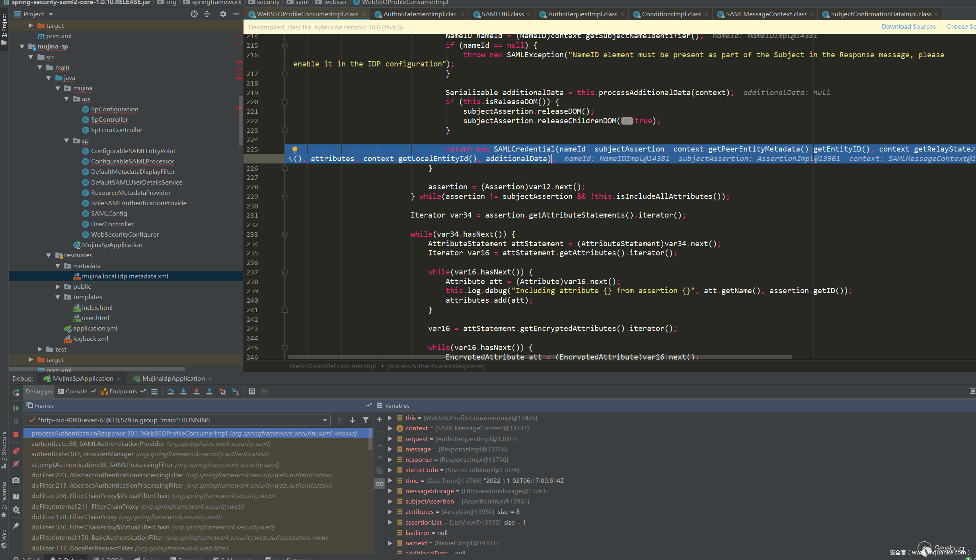Open the Console debug tab
Viewport: 976px width, 560px height.
coord(76,391)
